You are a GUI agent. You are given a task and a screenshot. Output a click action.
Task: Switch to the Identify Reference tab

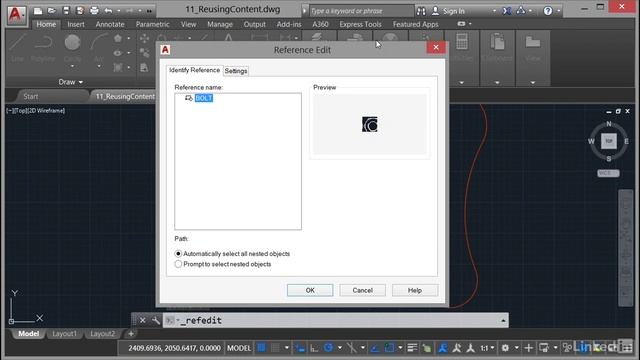tap(194, 70)
